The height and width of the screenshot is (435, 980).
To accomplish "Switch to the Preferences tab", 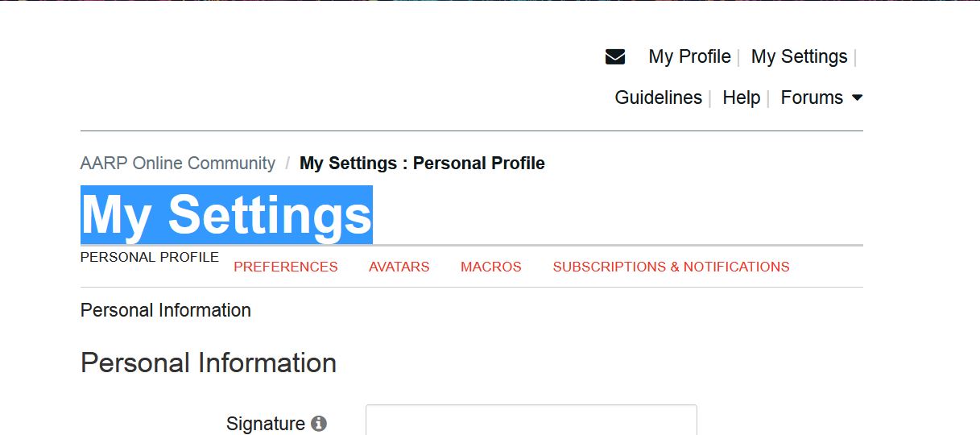I will pos(286,267).
